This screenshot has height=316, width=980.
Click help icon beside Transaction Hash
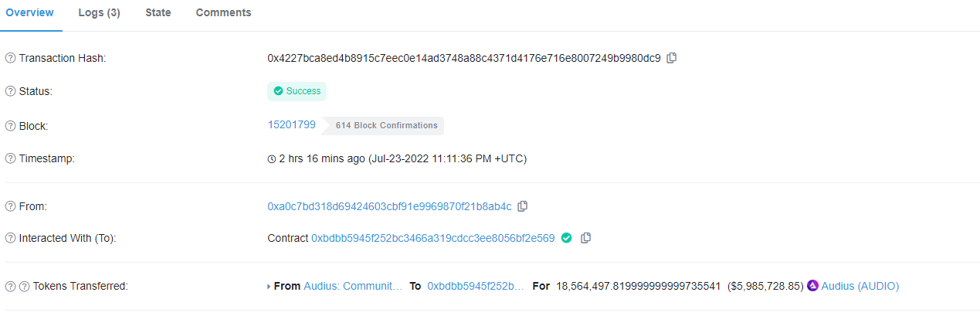(10, 58)
